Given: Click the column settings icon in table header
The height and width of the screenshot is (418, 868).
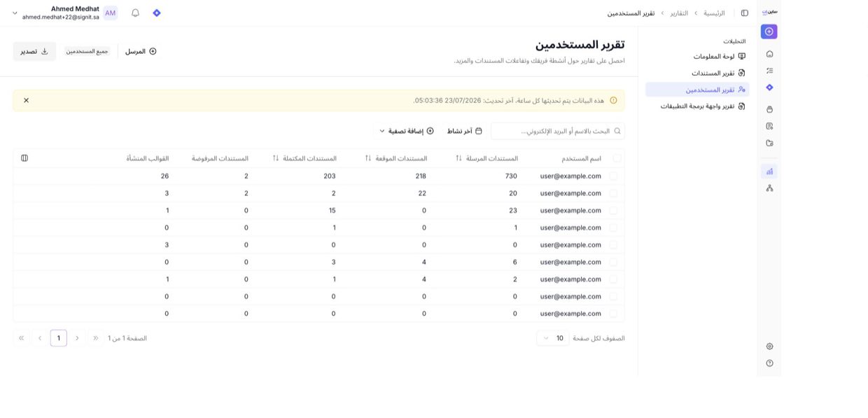Looking at the screenshot, I should pos(24,158).
